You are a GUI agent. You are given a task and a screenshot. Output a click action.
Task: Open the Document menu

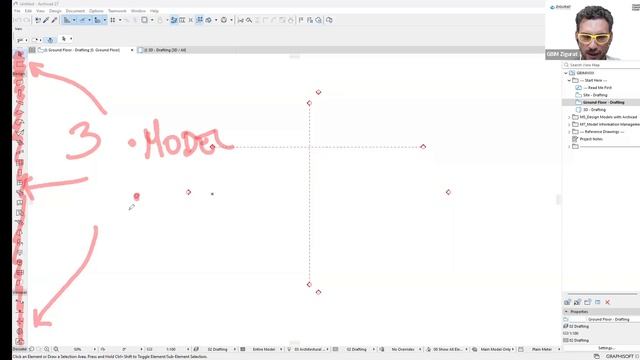[76, 11]
